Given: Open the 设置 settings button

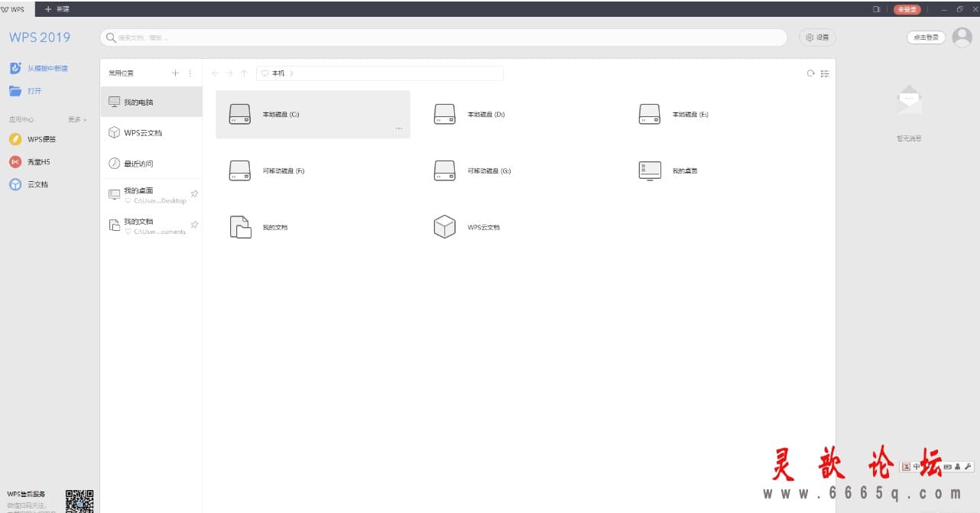Looking at the screenshot, I should point(817,37).
